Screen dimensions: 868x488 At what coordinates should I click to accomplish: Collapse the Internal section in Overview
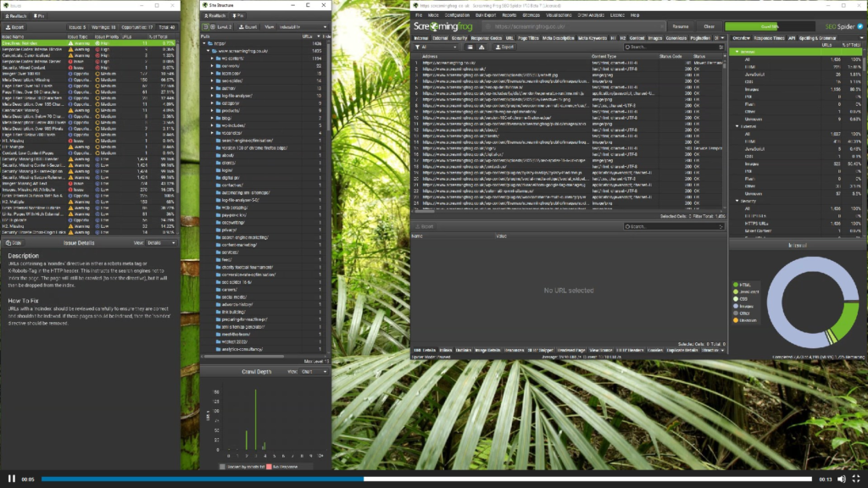[x=737, y=52]
